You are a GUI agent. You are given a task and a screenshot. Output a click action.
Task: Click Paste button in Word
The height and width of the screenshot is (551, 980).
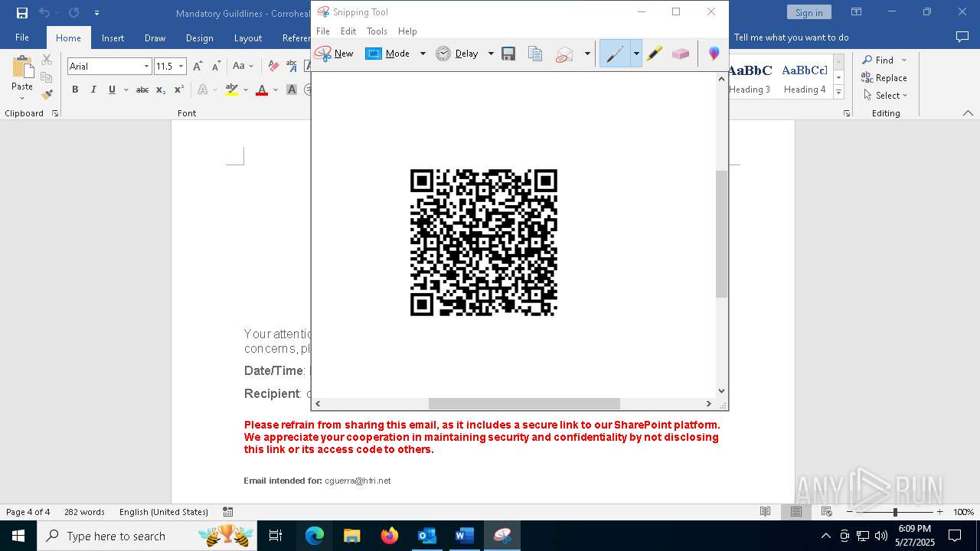22,77
